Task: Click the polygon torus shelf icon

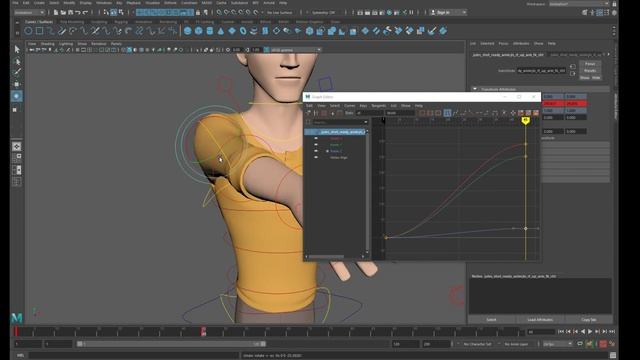Action: (x=243, y=31)
